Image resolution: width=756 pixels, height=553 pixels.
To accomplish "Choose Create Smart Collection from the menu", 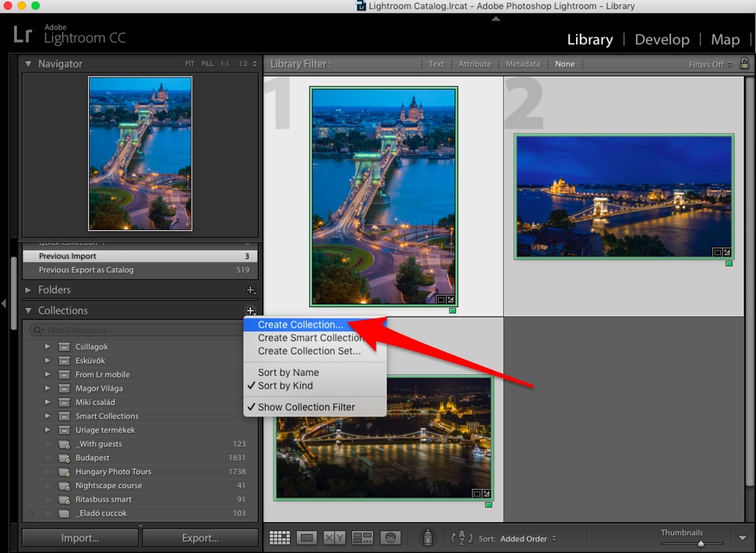I will click(x=315, y=338).
